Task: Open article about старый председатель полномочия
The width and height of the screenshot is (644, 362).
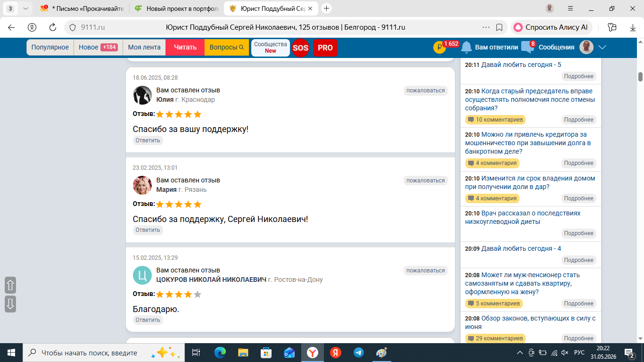Action: tap(530, 99)
